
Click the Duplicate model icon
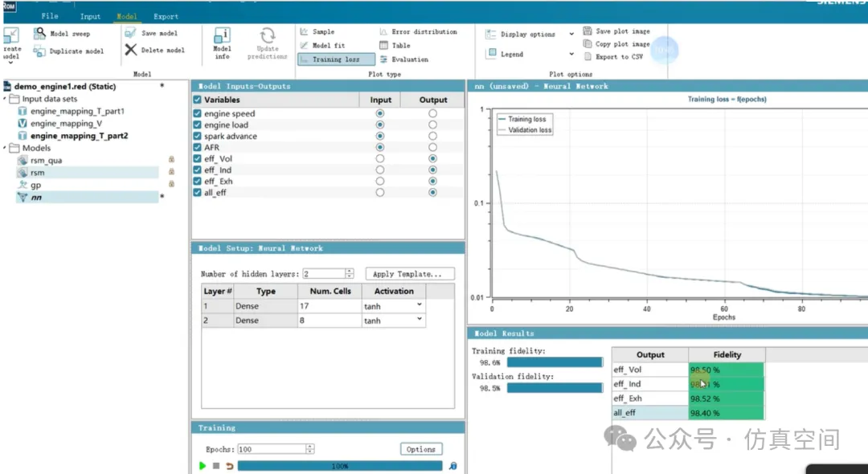pos(39,51)
